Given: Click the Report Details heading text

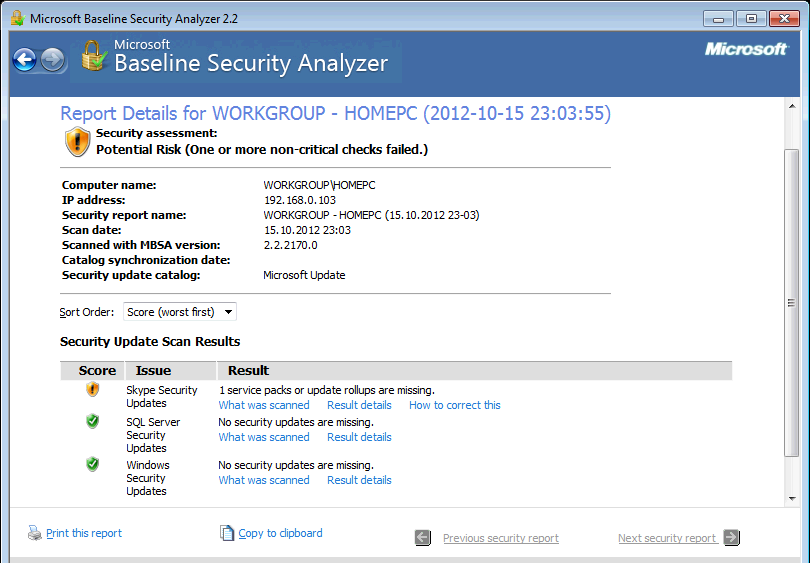Looking at the screenshot, I should [x=335, y=114].
